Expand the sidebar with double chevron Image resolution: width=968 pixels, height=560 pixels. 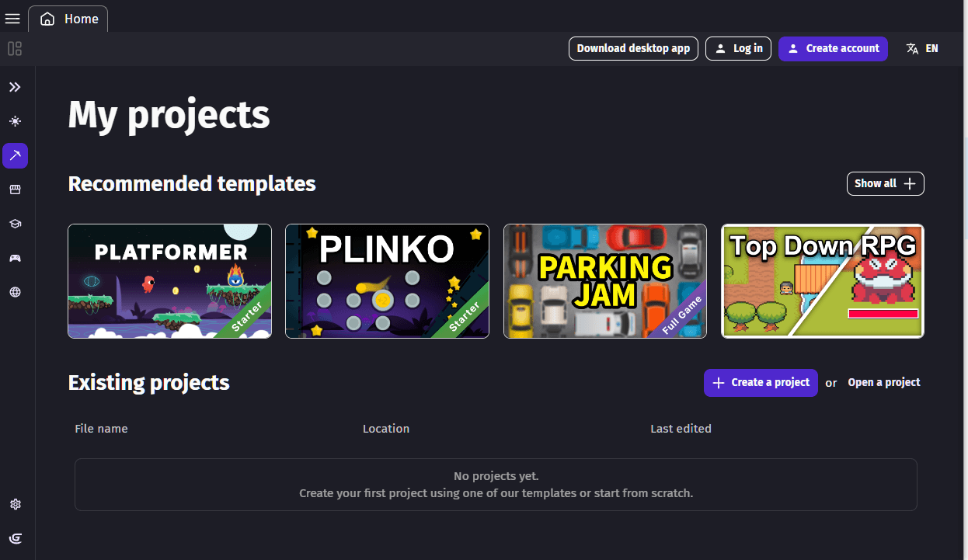coord(15,87)
